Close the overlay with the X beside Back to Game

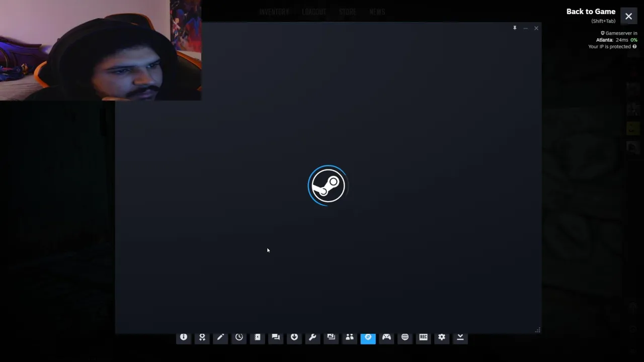[x=628, y=16]
